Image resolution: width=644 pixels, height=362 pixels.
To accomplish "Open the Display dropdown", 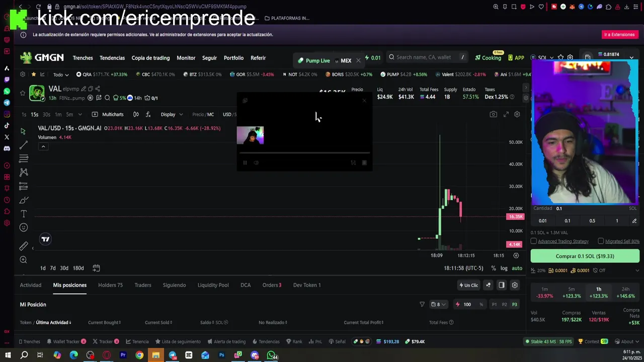I will click(x=172, y=115).
